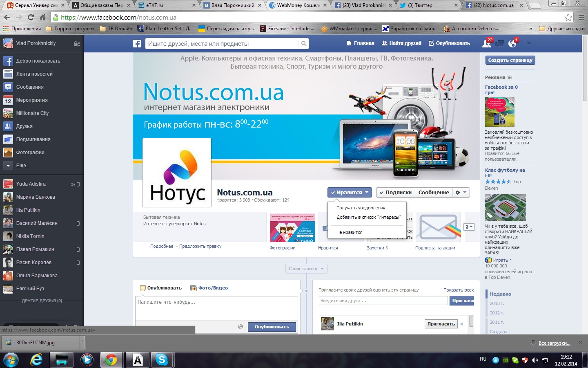588x368 pixels.
Task: Open Мероприятия in the left sidebar
Action: 32,100
